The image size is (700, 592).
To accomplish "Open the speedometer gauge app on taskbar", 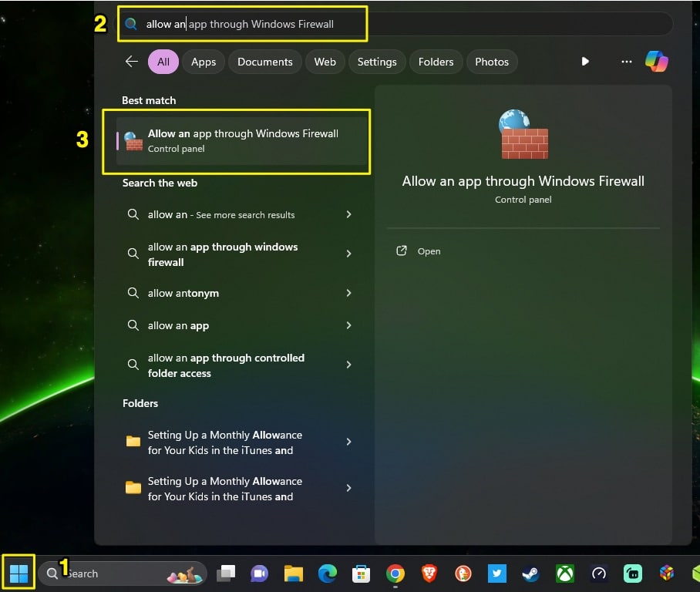I will coord(599,573).
